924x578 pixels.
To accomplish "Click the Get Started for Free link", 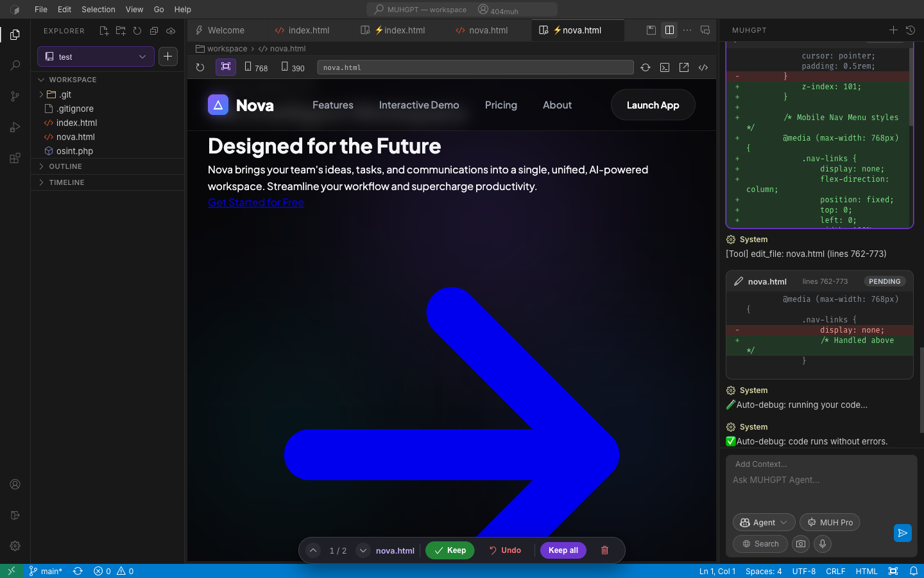I will pos(256,202).
